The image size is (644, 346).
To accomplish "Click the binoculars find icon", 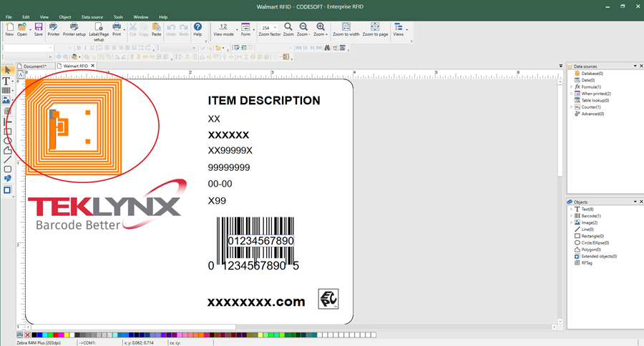I will click(x=327, y=48).
